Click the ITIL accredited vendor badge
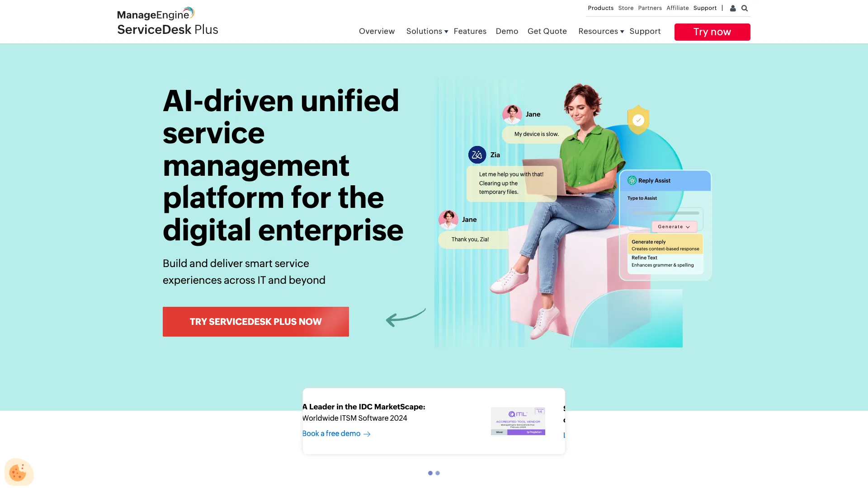 click(x=518, y=421)
